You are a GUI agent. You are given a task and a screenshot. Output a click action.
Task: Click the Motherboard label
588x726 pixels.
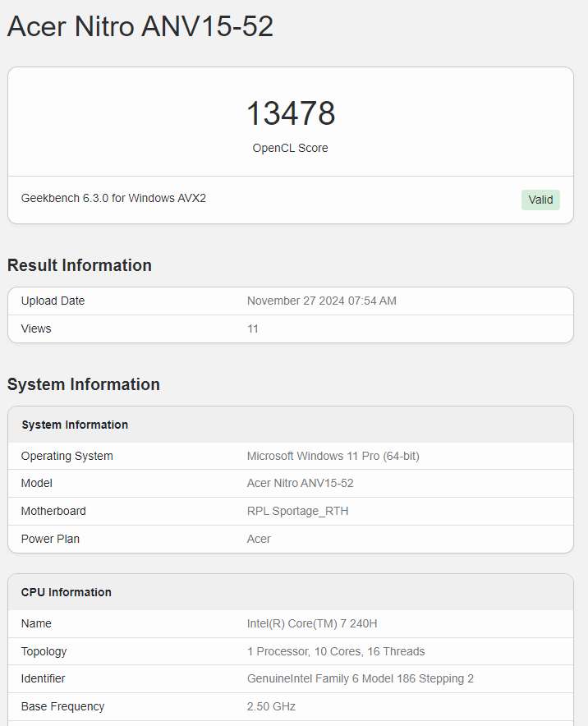[53, 511]
